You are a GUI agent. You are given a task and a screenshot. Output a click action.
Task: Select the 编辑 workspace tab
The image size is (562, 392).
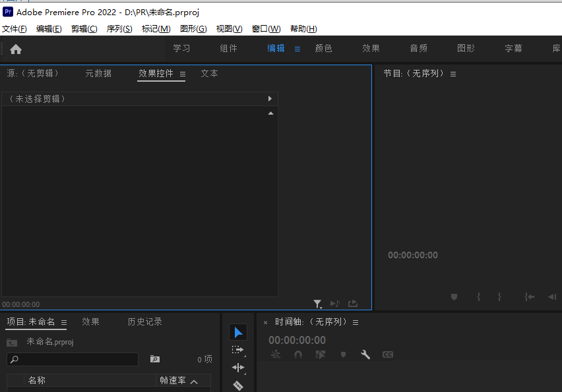pos(276,48)
